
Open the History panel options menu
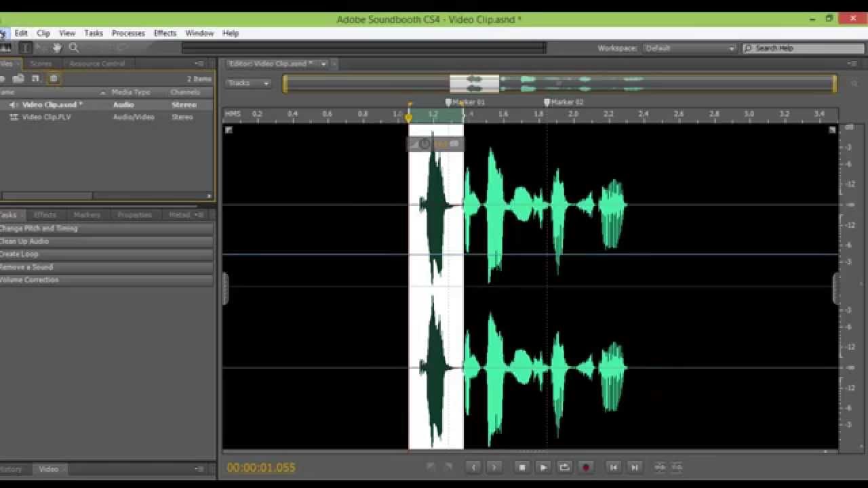[x=200, y=469]
